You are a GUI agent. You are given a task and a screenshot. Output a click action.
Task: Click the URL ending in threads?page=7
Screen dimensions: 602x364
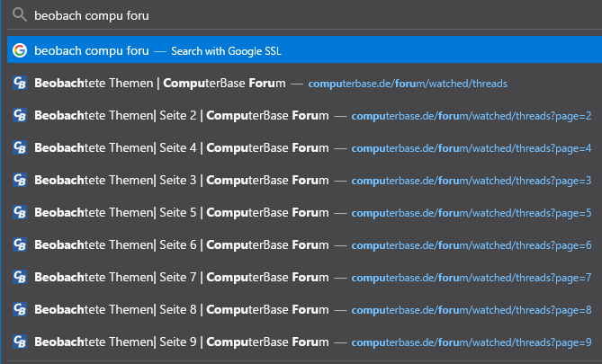pos(472,278)
